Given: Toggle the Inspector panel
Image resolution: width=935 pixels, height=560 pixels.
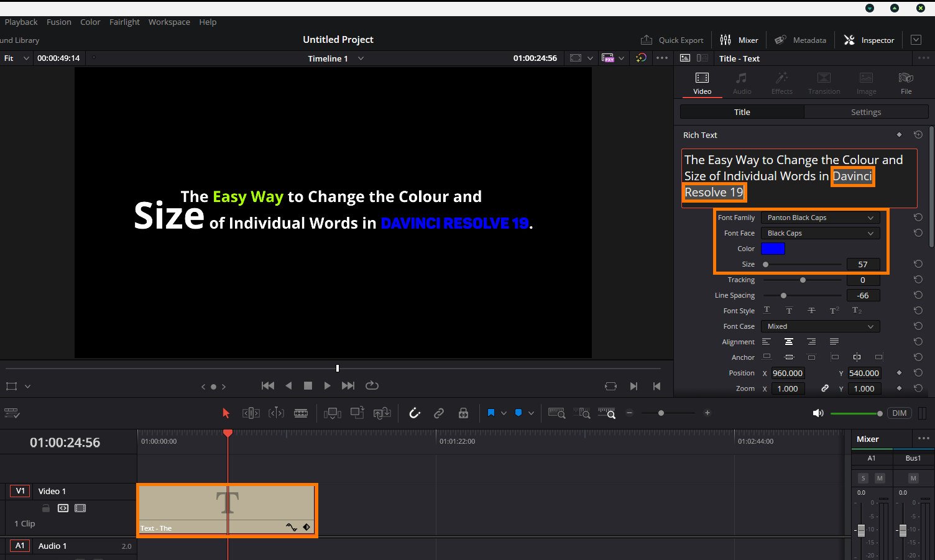Looking at the screenshot, I should (x=869, y=40).
